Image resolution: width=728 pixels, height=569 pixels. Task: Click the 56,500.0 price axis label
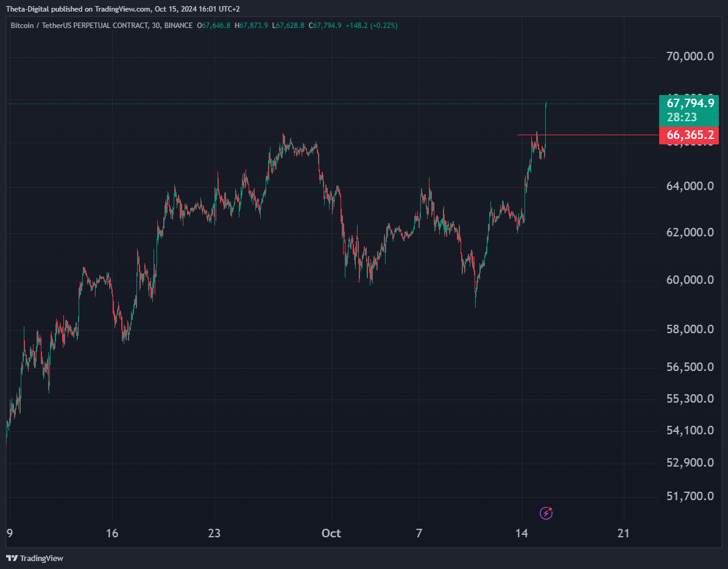click(x=690, y=367)
